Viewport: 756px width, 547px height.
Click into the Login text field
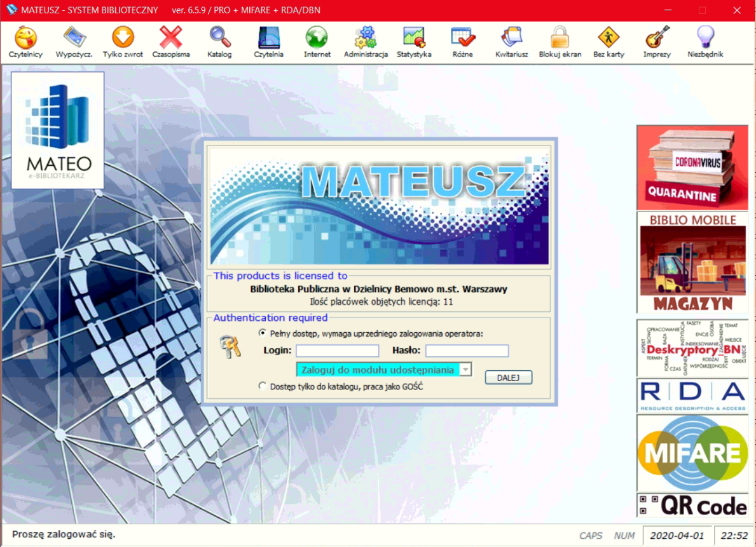coord(337,351)
